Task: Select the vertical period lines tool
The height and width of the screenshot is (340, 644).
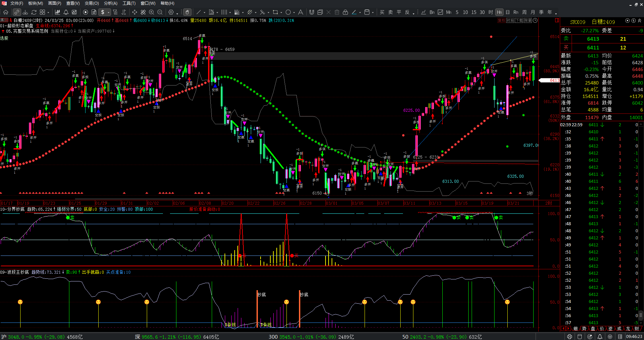Action: point(224,12)
